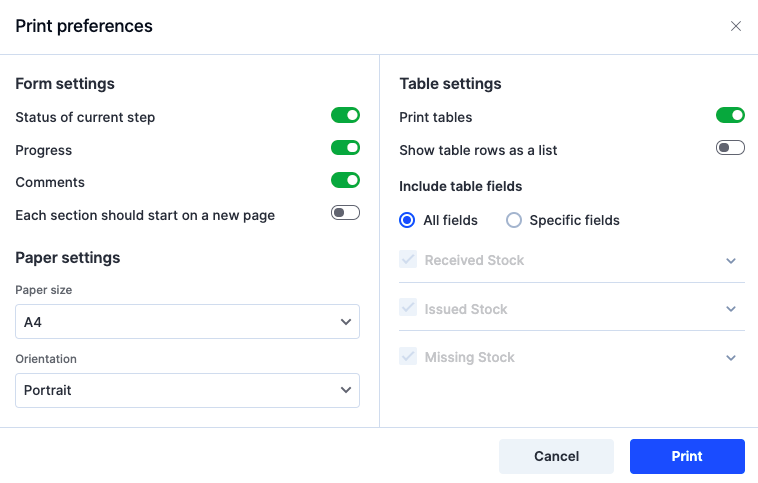
Task: Expand the Issued Stock chevron
Action: [730, 309]
